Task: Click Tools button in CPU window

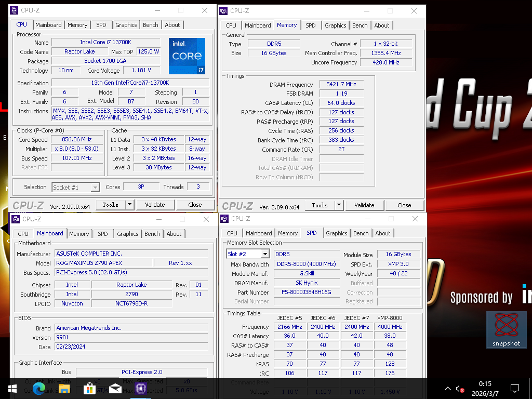Action: click(x=111, y=205)
